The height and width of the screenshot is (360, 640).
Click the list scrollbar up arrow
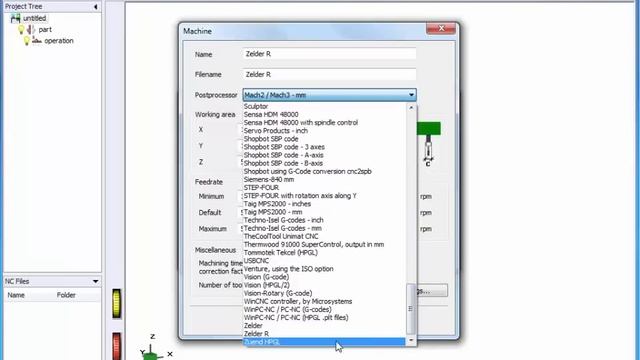tap(411, 107)
